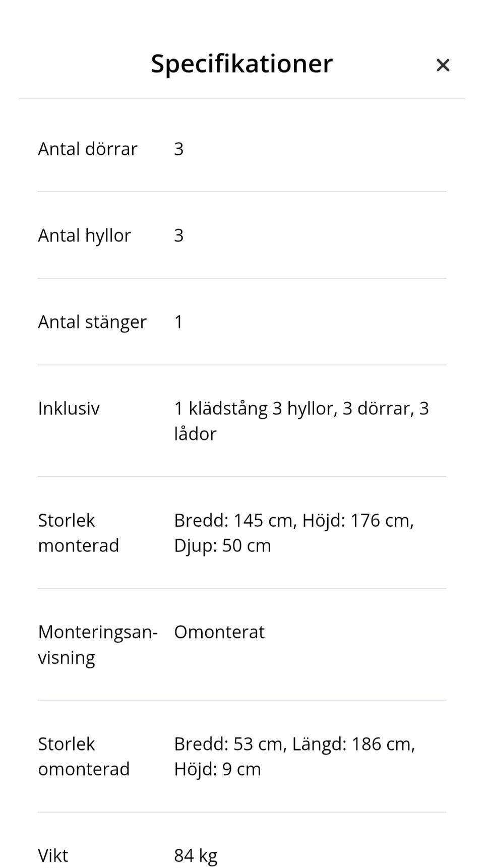
Task: Click the Antal dörrar label
Action: coord(87,149)
